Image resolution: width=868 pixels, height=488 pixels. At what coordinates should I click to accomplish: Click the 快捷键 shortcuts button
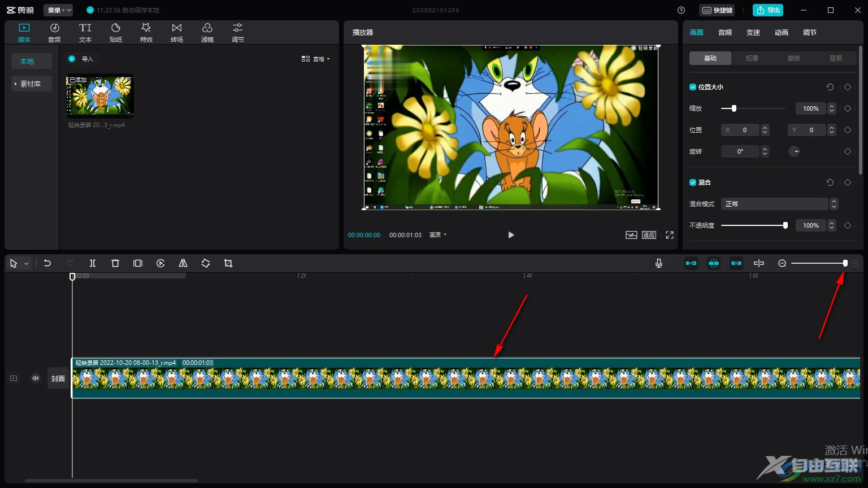[717, 10]
